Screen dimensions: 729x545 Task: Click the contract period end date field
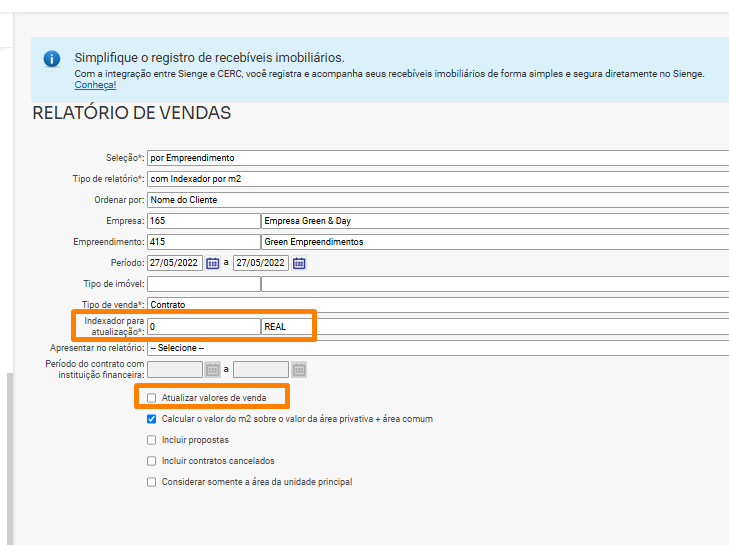click(x=261, y=370)
